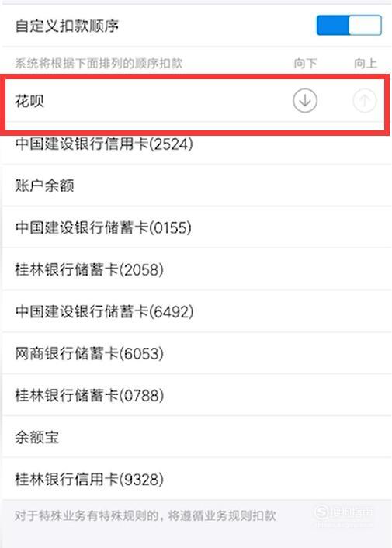Choose 网商银行储蓄卡(6053)
392x548 pixels.
(x=196, y=353)
